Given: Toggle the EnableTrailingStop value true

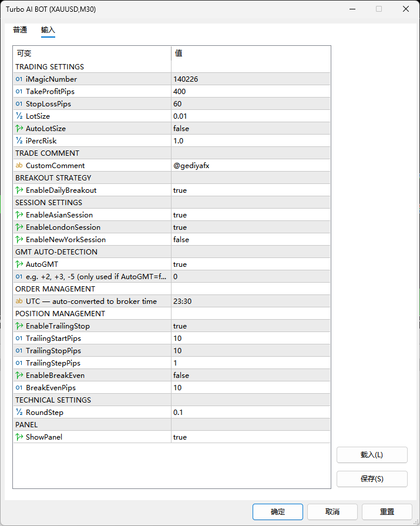Looking at the screenshot, I should point(250,326).
